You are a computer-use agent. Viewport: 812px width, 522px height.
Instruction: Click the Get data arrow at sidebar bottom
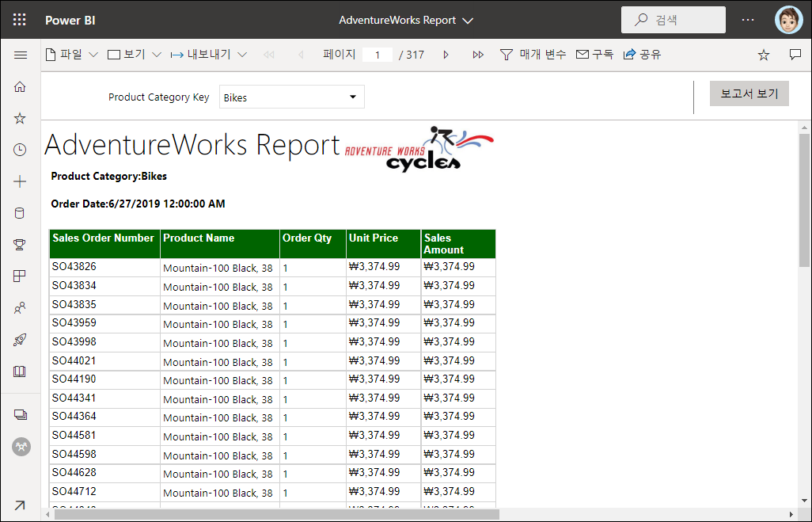(20, 505)
